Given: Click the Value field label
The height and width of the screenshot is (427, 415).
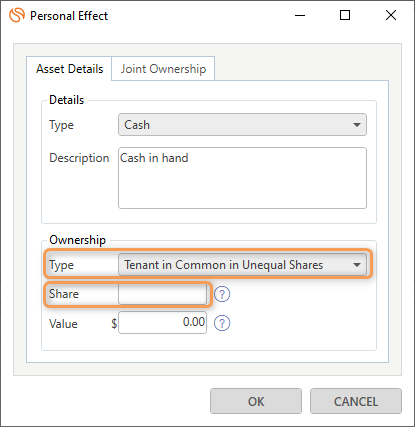Looking at the screenshot, I should click(x=63, y=324).
